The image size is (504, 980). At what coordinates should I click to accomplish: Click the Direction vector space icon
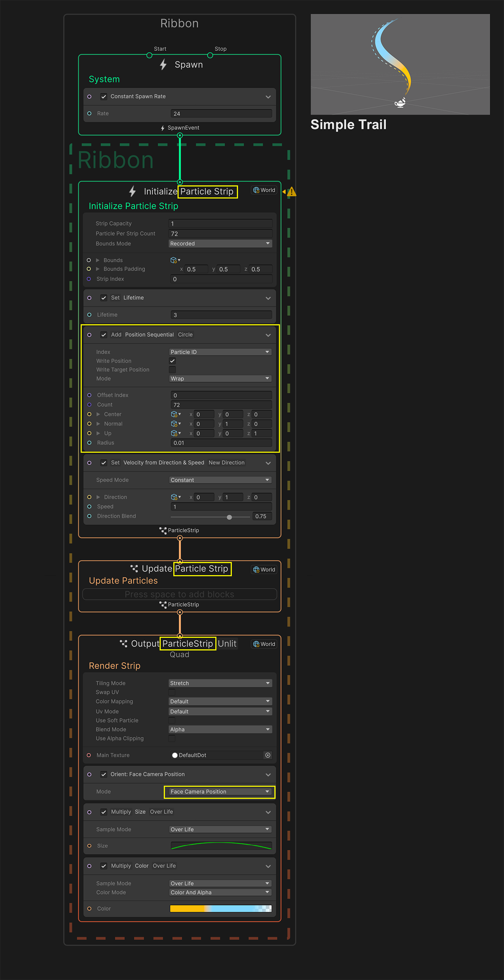coord(175,497)
